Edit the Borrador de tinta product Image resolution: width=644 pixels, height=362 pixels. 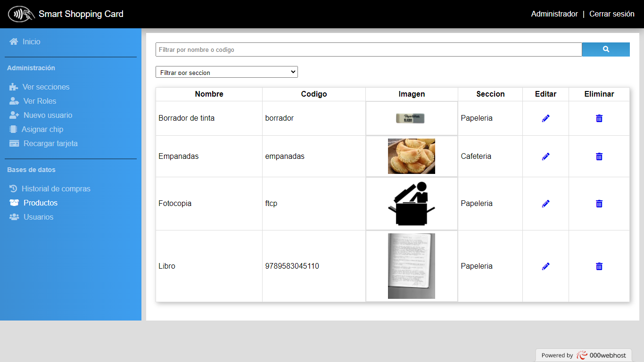coord(546,118)
